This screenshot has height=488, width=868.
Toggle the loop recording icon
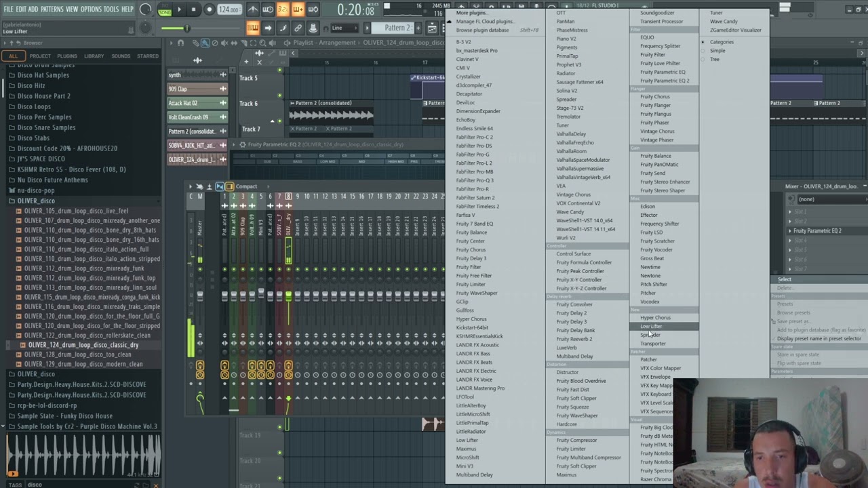click(x=313, y=9)
